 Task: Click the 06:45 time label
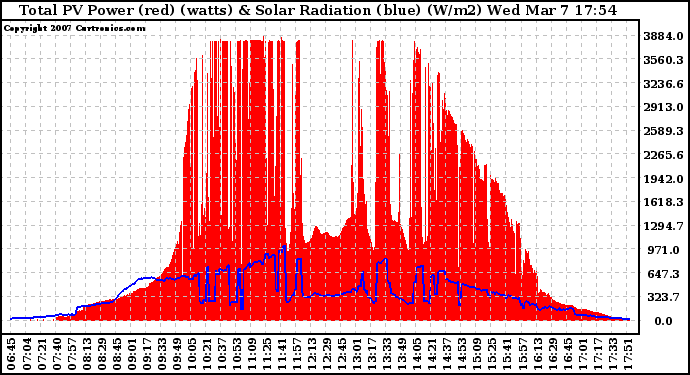[x=11, y=354]
